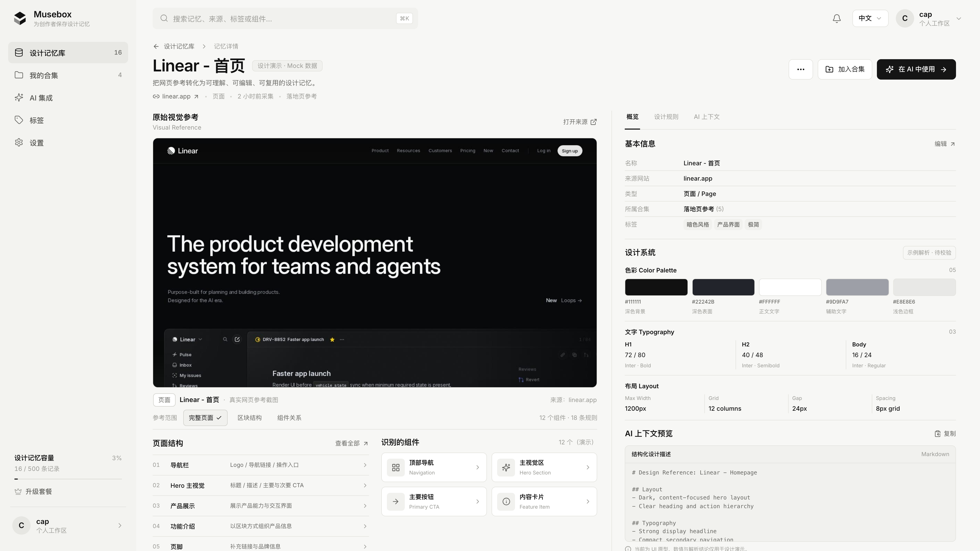This screenshot has height=551, width=980.
Task: Switch to the AI 上下文 tab
Action: pyautogui.click(x=706, y=117)
